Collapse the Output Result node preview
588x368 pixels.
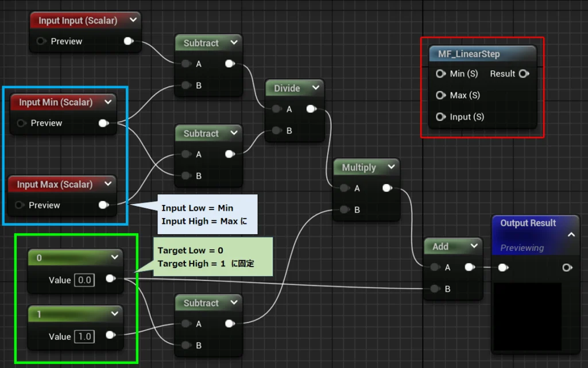(571, 234)
